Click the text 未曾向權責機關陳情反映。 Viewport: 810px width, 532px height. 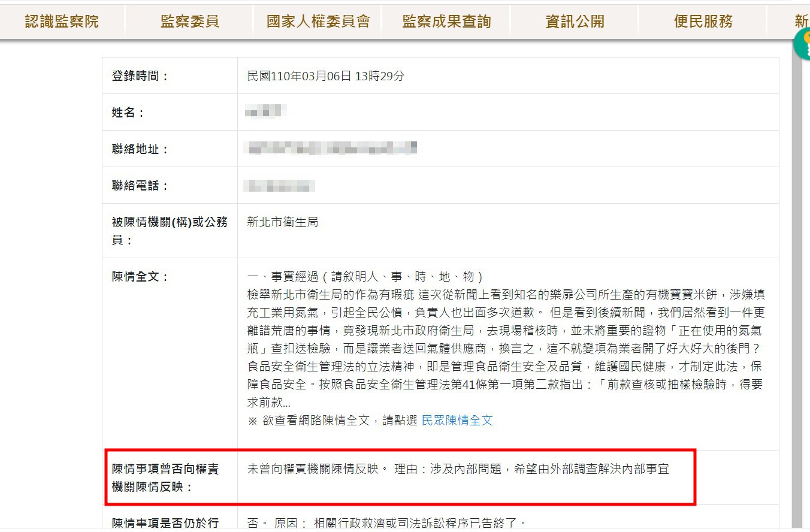tap(318, 469)
